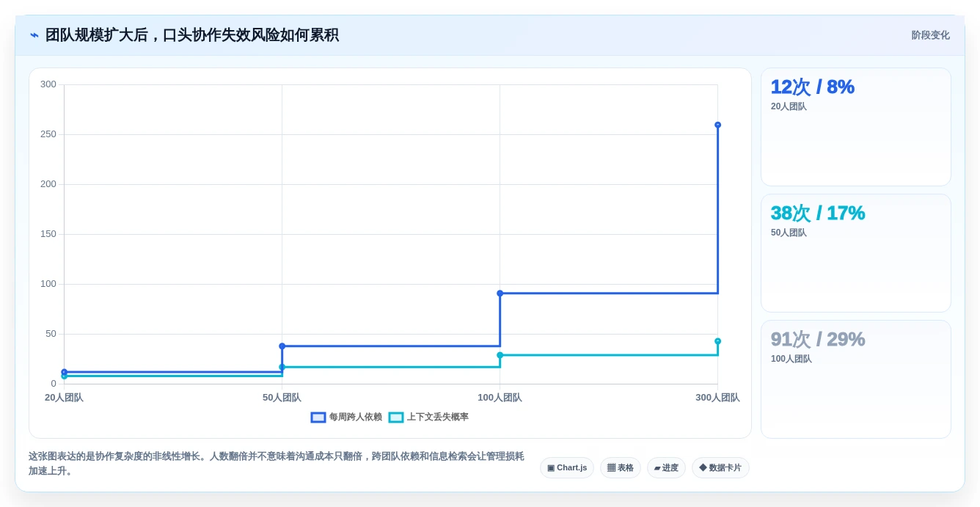Click the lightning icon beside the title

(34, 35)
